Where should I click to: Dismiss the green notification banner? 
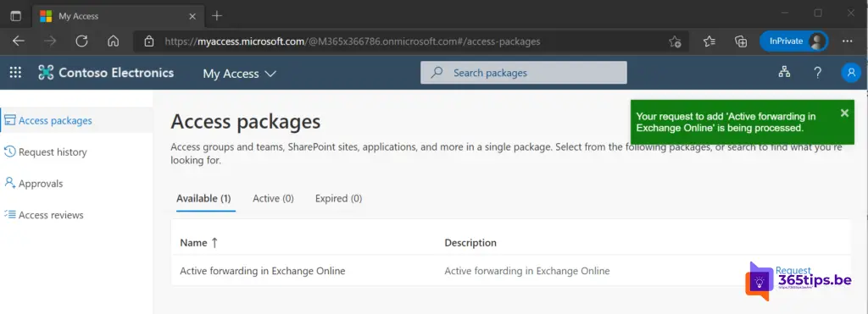point(844,113)
